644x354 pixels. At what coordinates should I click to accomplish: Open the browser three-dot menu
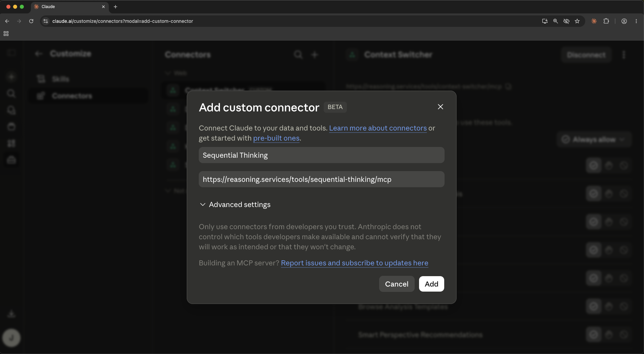(636, 21)
